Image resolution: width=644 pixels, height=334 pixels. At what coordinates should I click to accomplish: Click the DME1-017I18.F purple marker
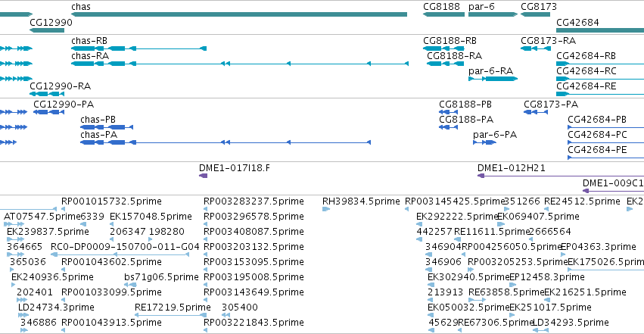(x=204, y=176)
